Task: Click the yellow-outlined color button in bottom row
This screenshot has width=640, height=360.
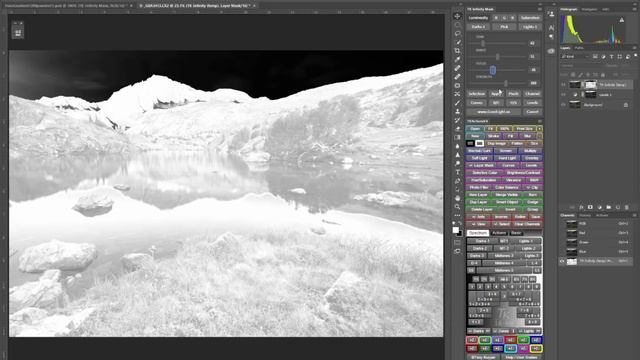Action: click(536, 349)
